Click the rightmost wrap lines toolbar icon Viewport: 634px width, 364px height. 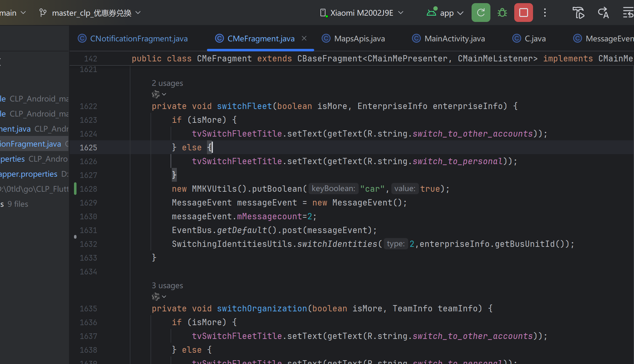click(x=628, y=13)
